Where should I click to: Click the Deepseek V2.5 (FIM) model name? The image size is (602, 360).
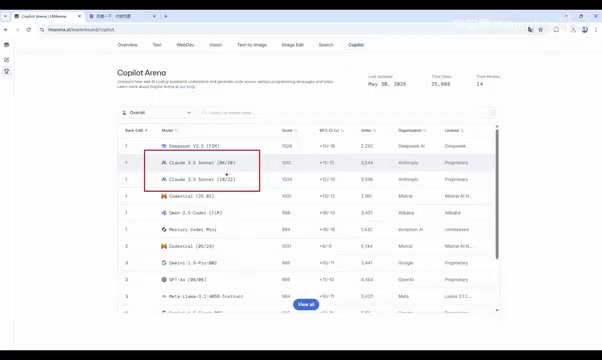coord(194,146)
